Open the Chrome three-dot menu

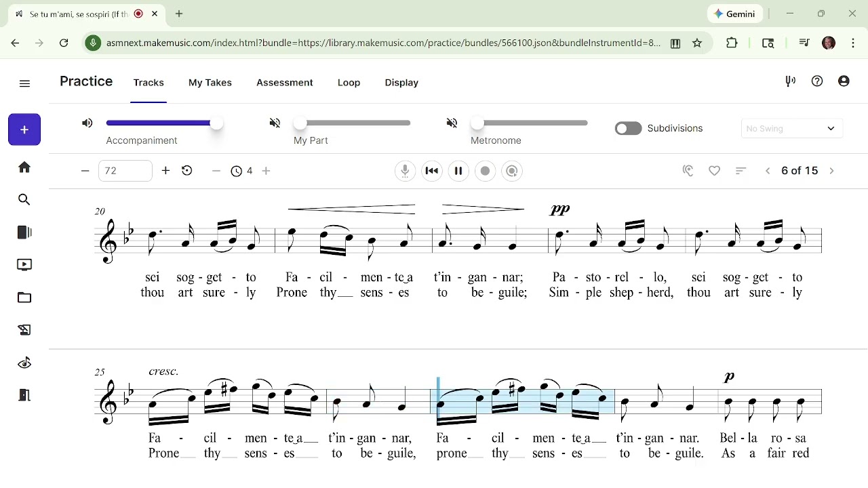(853, 43)
